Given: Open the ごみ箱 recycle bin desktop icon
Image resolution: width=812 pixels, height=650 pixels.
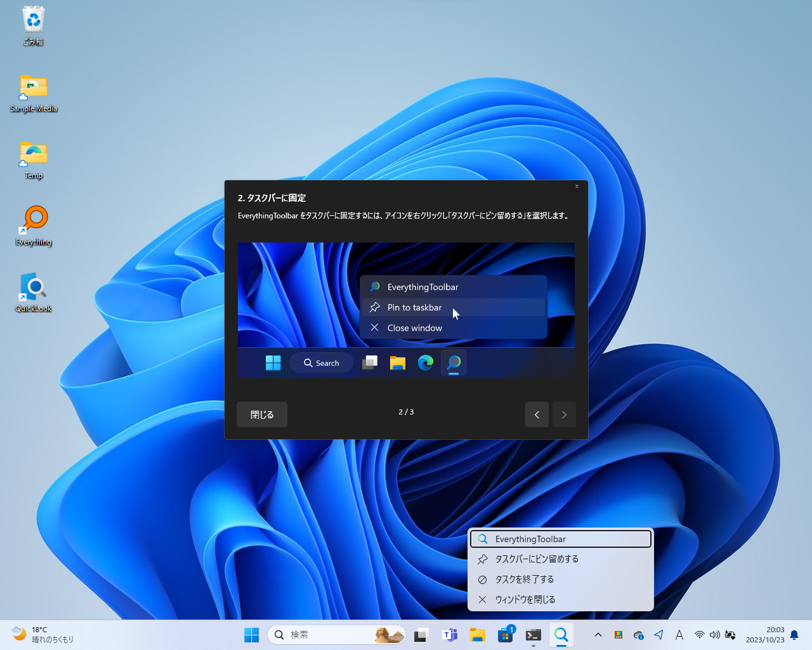Looking at the screenshot, I should [33, 26].
